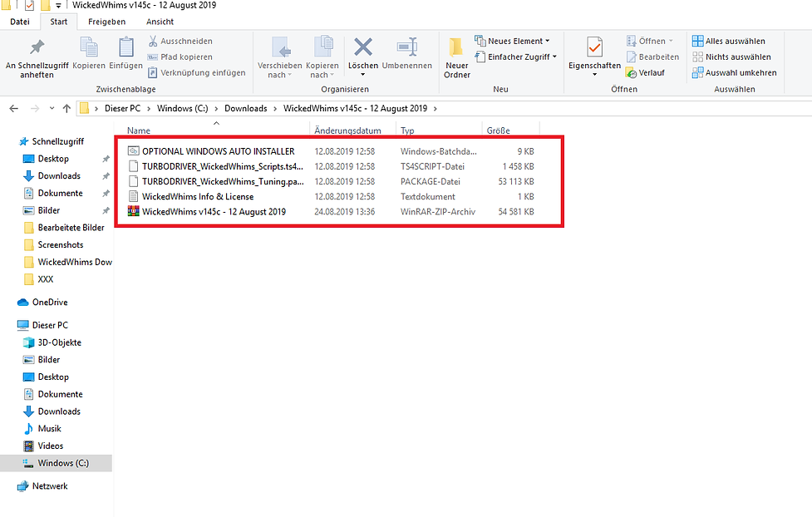Go back with the left arrow

pos(14,108)
